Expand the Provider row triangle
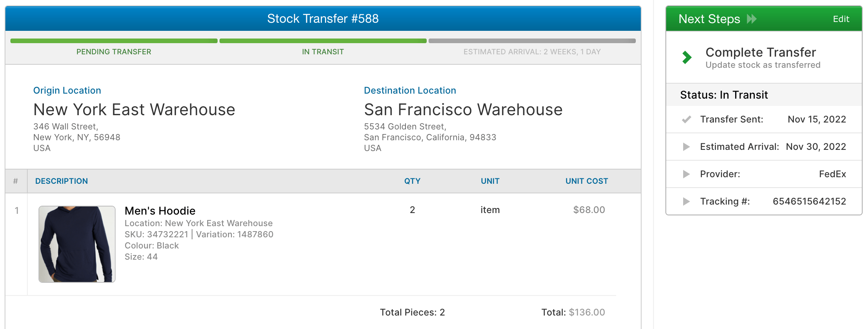The height and width of the screenshot is (329, 868). (686, 174)
